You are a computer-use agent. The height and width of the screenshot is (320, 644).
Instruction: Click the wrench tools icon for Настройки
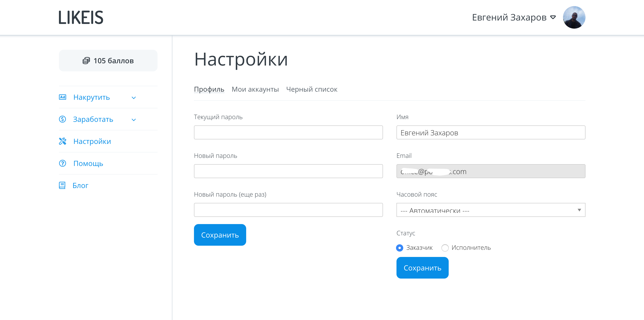coord(63,141)
